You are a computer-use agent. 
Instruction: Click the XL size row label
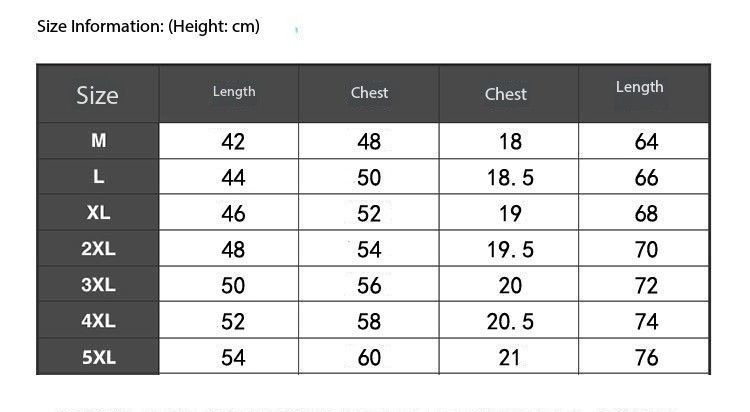point(98,213)
